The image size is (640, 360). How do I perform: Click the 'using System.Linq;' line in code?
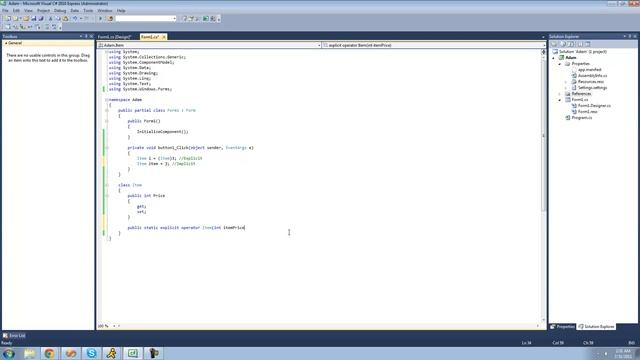tap(130, 78)
